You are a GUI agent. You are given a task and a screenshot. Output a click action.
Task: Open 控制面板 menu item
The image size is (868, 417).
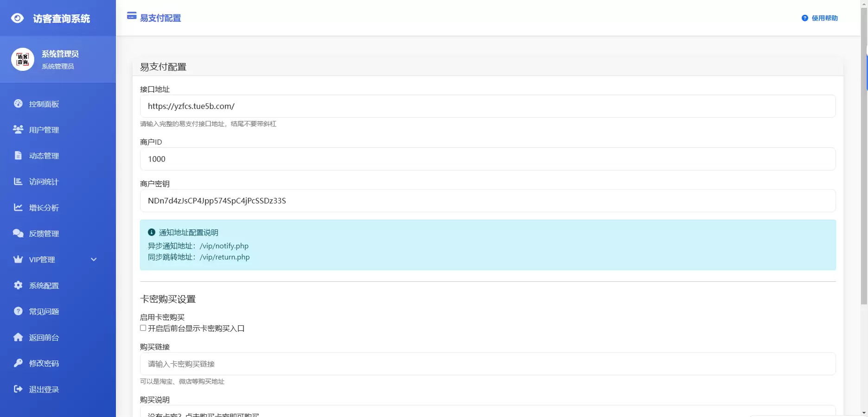click(x=58, y=104)
